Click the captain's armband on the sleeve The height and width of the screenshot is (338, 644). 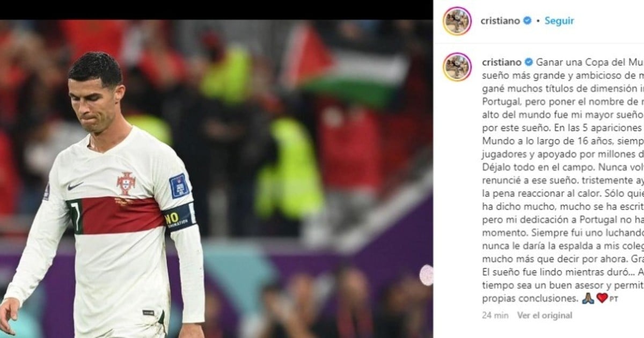(x=180, y=216)
